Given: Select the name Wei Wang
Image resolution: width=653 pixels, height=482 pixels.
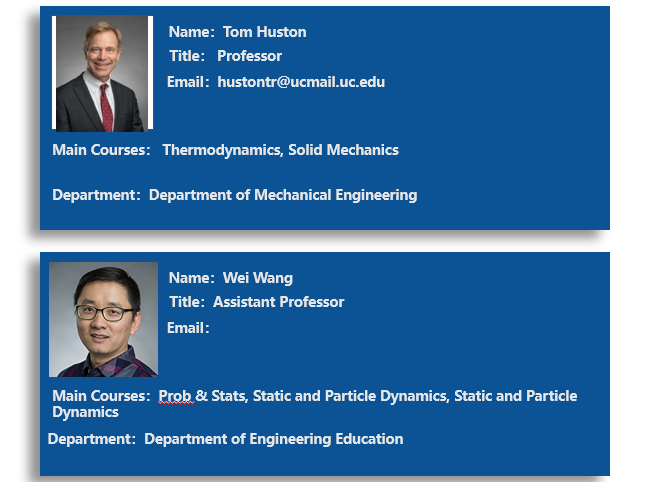Looking at the screenshot, I should [258, 278].
